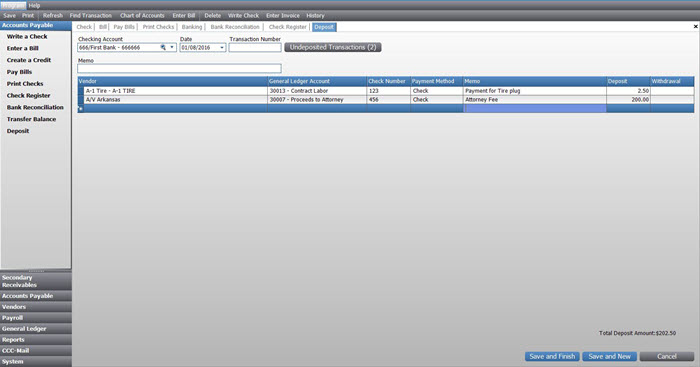Open the Program menu
Image resolution: width=700 pixels, height=367 pixels.
(13, 5)
